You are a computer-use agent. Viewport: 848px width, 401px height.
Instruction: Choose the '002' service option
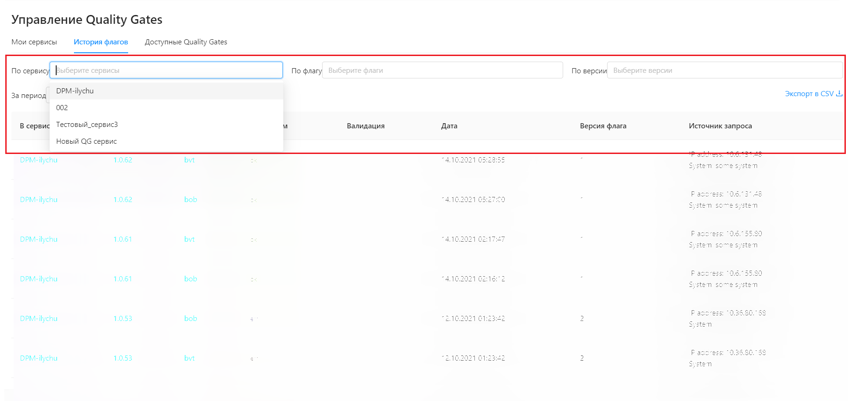tap(62, 108)
